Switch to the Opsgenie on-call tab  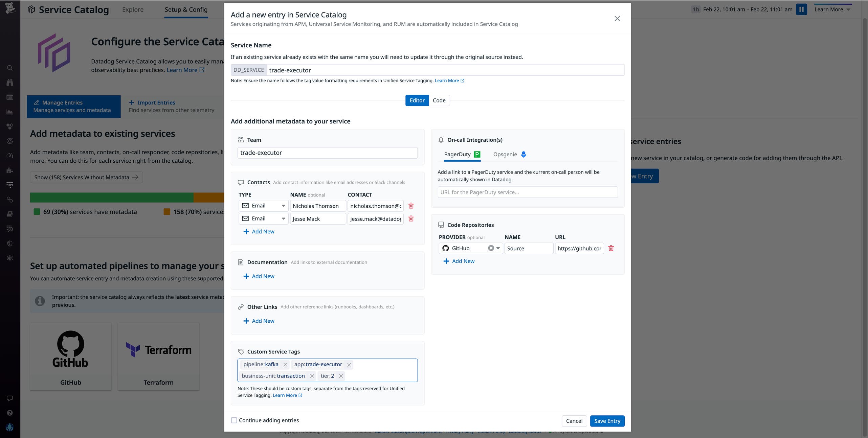tap(510, 155)
